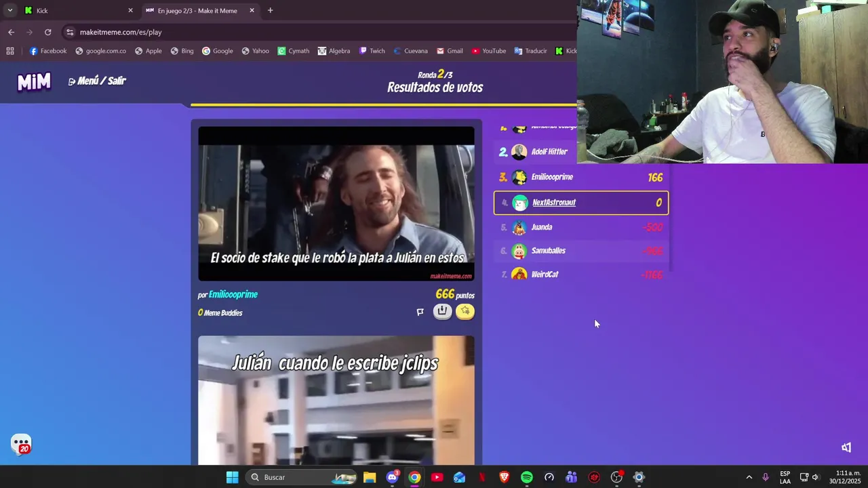The image size is (868, 488).
Task: Open the 'Julián cuando le escribe jclips' meme
Action: click(336, 400)
